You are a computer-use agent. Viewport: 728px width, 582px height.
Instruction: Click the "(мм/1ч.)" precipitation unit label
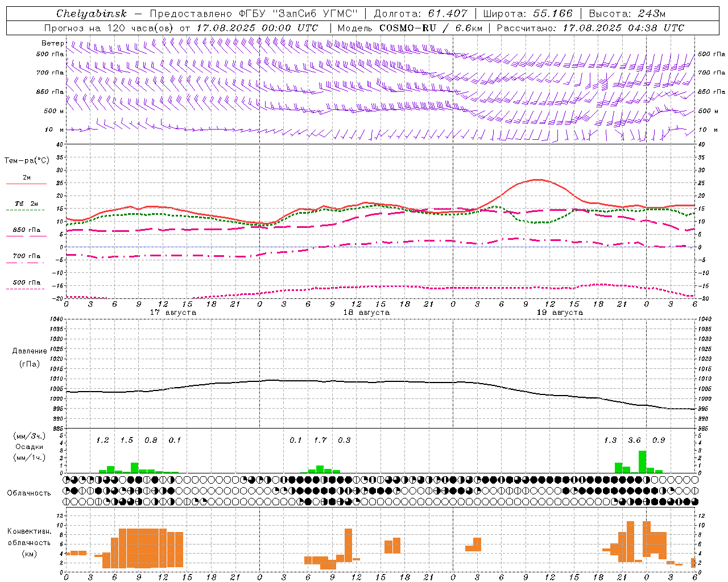[30, 458]
